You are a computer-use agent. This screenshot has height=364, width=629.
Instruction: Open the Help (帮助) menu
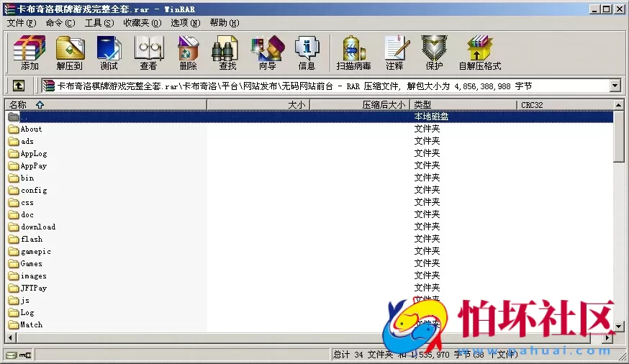225,23
